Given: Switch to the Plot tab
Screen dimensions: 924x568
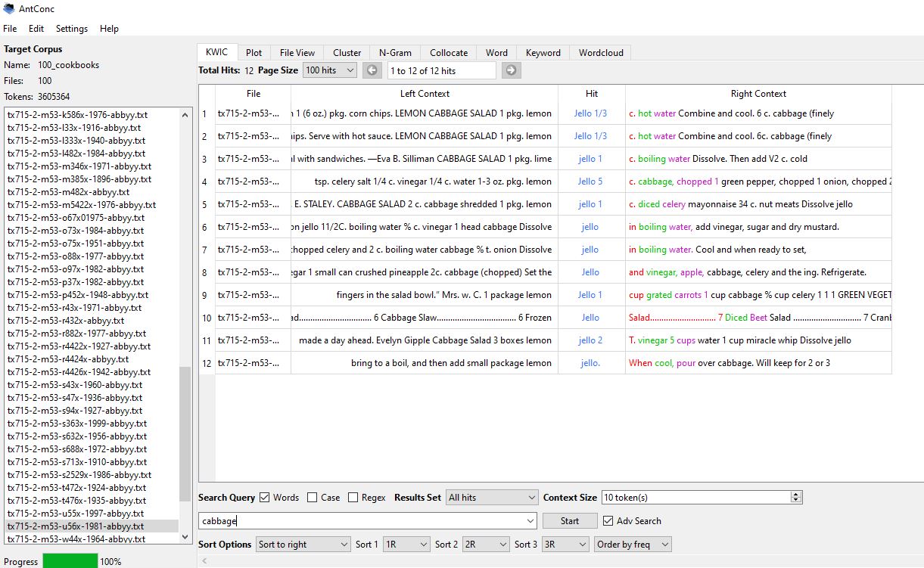Looking at the screenshot, I should point(254,53).
